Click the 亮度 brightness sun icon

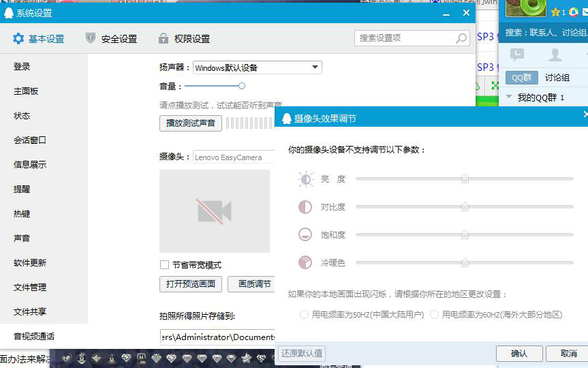coord(306,179)
